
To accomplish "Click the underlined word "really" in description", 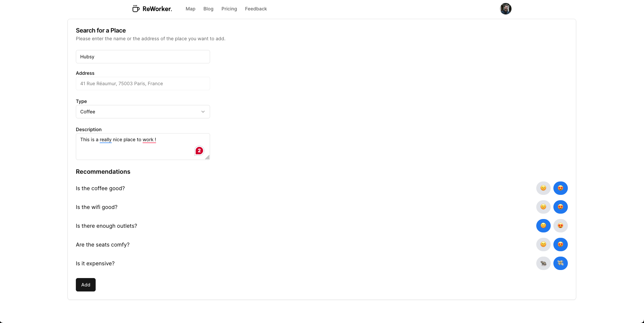I will [105, 140].
